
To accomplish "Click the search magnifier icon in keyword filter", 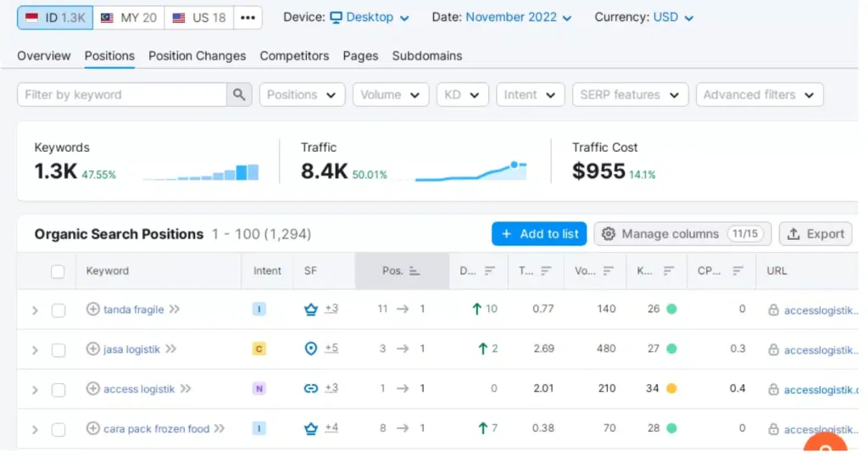I will pyautogui.click(x=239, y=95).
